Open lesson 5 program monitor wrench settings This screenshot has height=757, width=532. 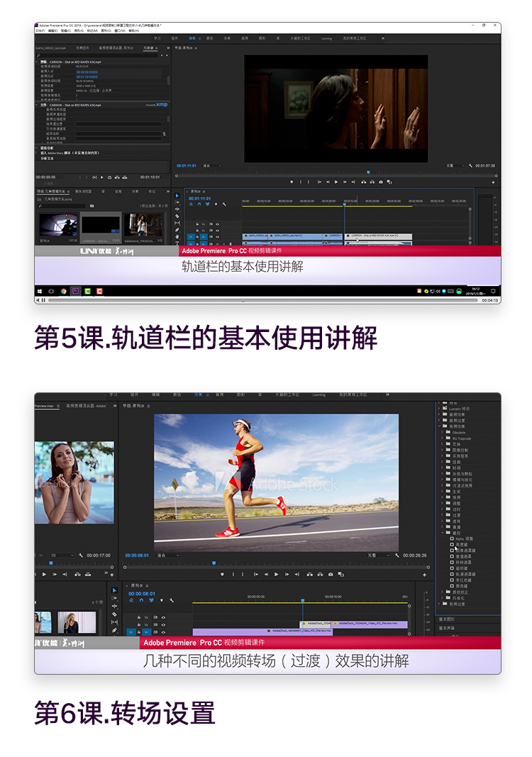point(471,165)
